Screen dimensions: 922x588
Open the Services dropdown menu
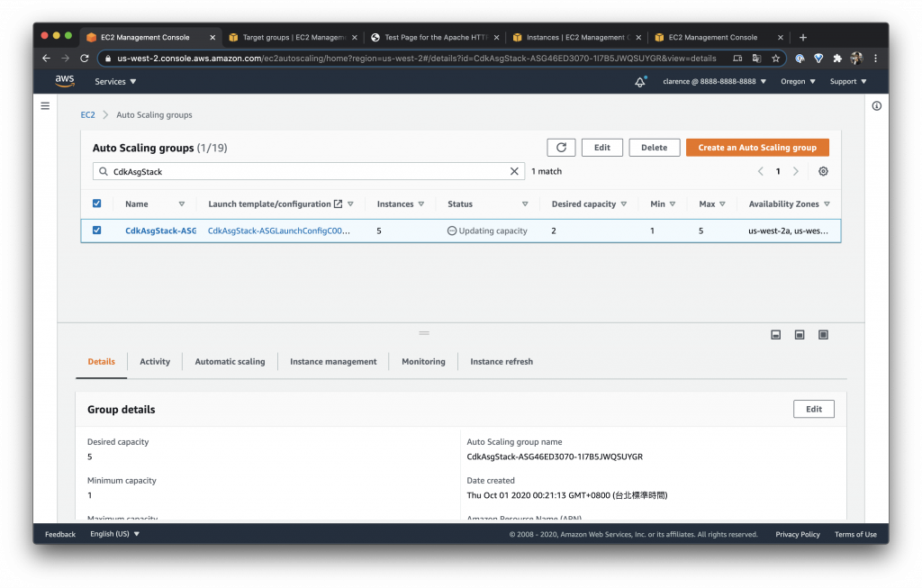coord(115,82)
